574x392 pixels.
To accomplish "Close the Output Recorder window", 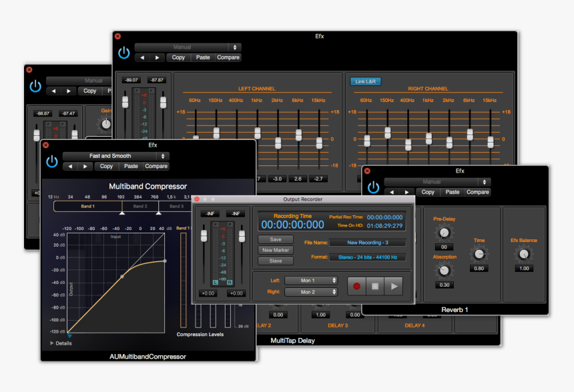I will click(x=197, y=199).
